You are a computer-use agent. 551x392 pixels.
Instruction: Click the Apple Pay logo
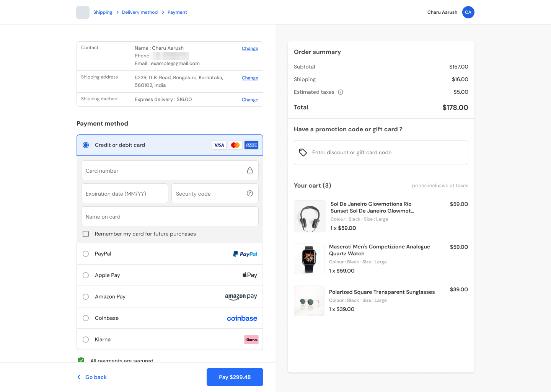click(x=250, y=275)
